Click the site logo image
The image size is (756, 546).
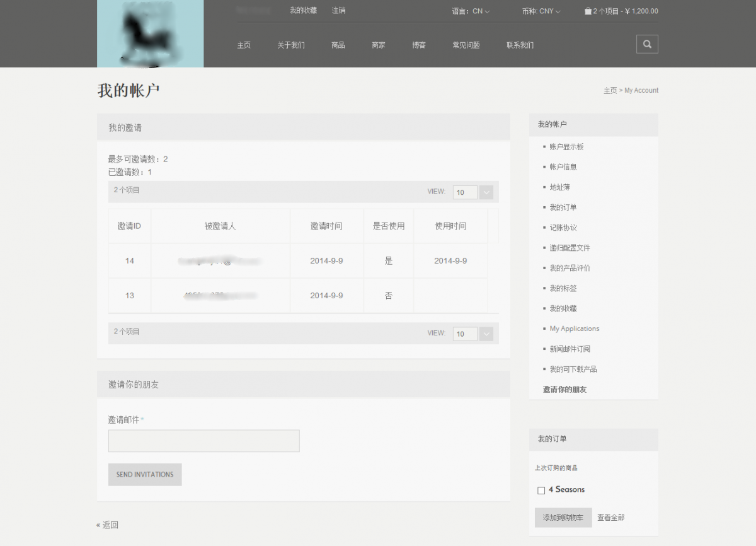pos(150,33)
